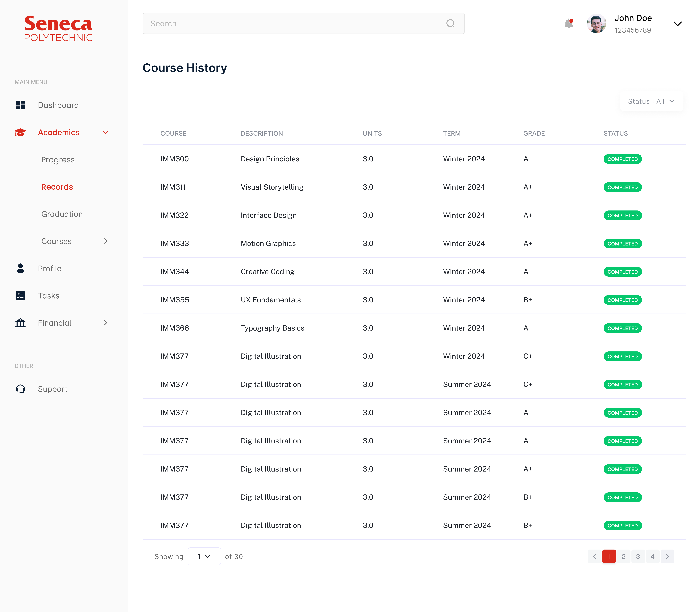Viewport: 700px width, 612px height.
Task: Collapse the Academics menu chevron
Action: [x=105, y=132]
